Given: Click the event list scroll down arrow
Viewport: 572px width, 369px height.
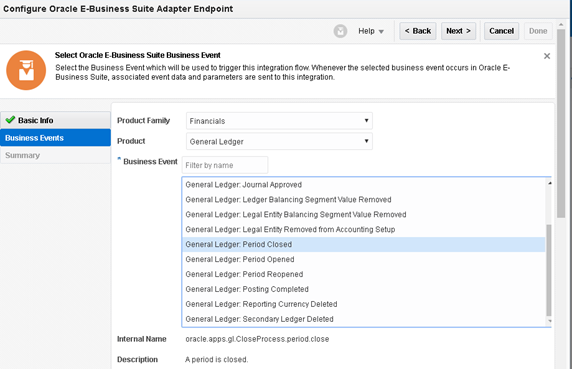Looking at the screenshot, I should (549, 321).
